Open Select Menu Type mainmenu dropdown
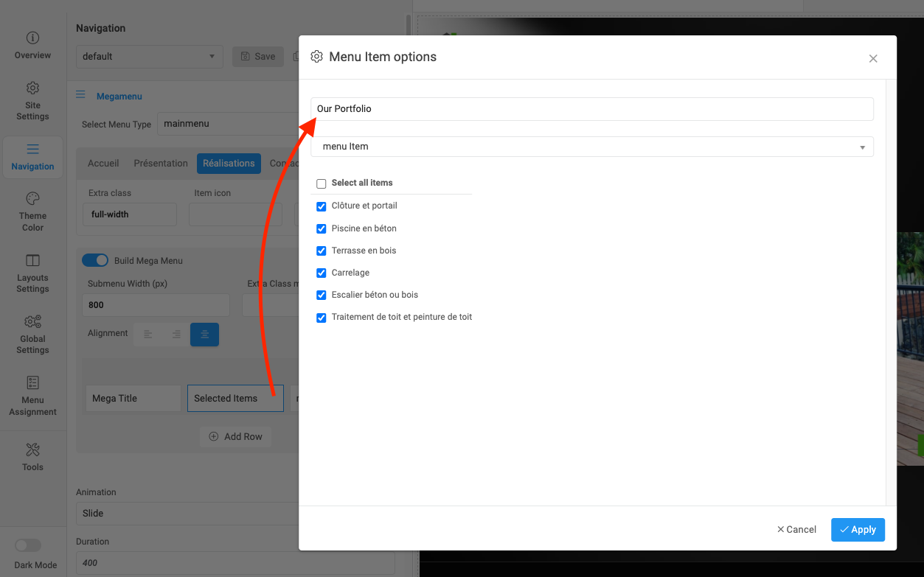Screen dimensions: 924x577 (229, 124)
